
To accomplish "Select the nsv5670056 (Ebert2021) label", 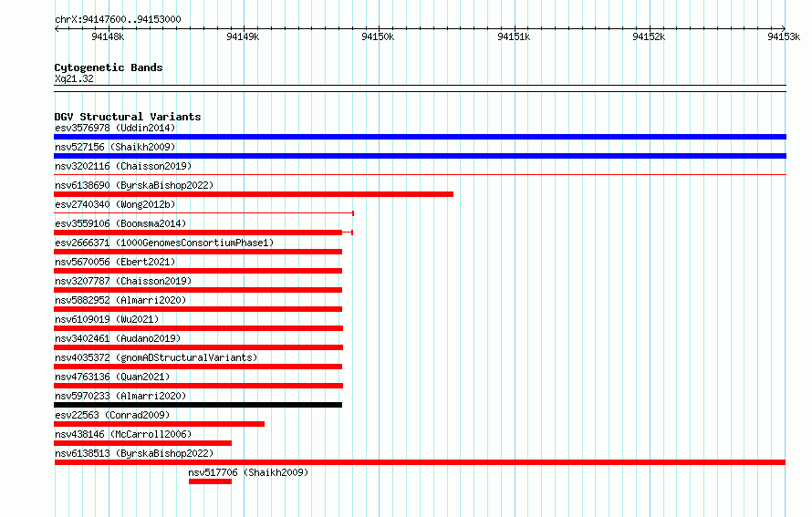I will (115, 262).
